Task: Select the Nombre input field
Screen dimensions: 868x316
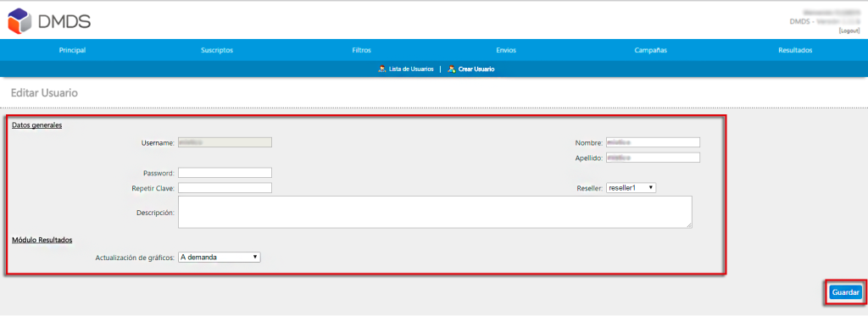Action: click(654, 142)
